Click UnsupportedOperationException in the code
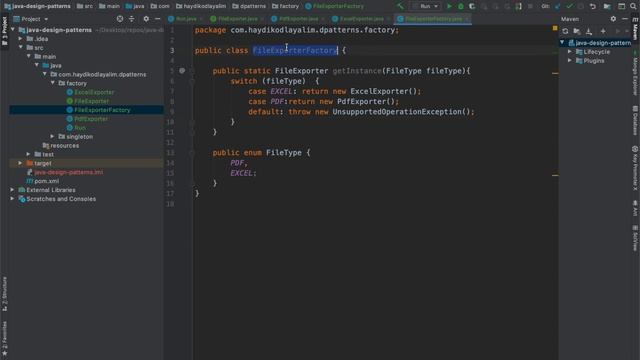Screen dimensions: 640x360 click(397, 112)
